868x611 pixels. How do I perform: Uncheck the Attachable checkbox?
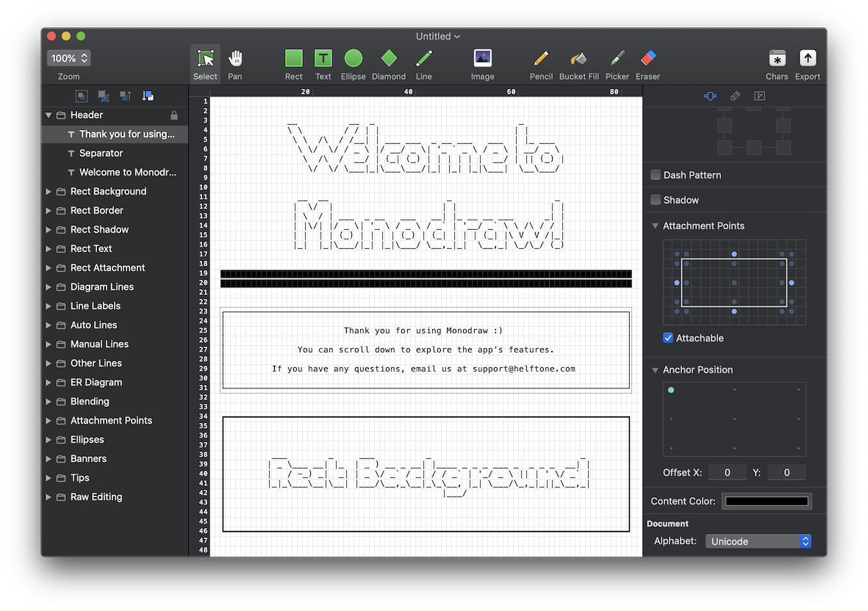[x=668, y=338]
